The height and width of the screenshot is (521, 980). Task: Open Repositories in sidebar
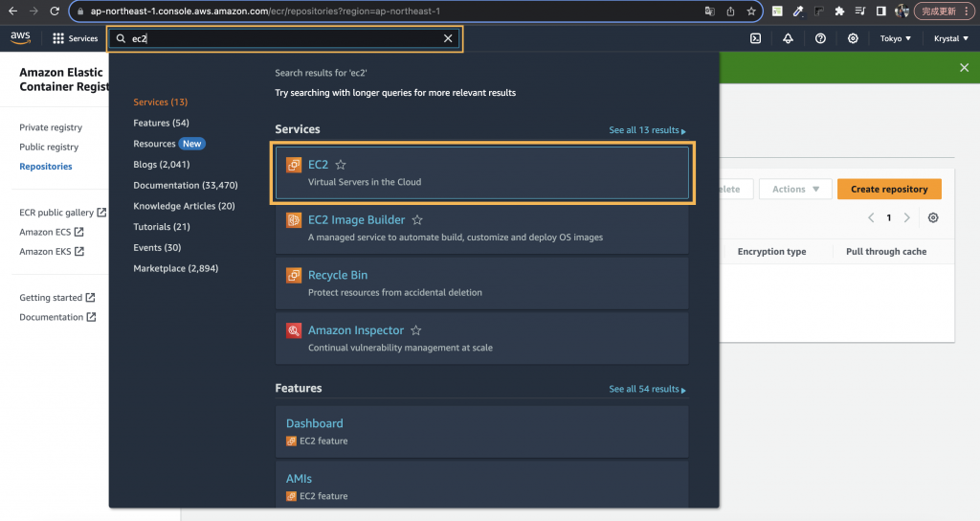point(46,166)
